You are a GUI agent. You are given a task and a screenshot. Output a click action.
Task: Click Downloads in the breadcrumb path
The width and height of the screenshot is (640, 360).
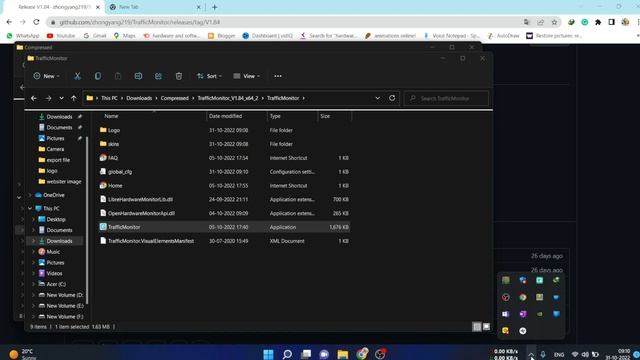point(139,98)
